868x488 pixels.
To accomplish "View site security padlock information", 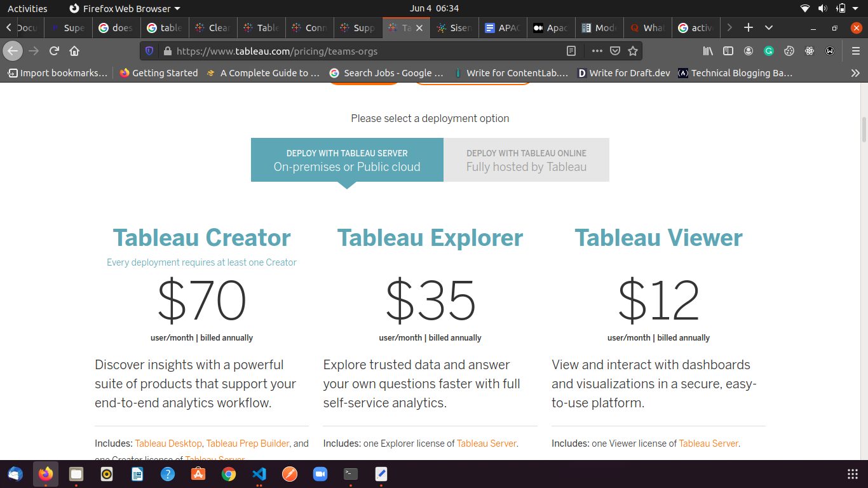I will point(167,51).
